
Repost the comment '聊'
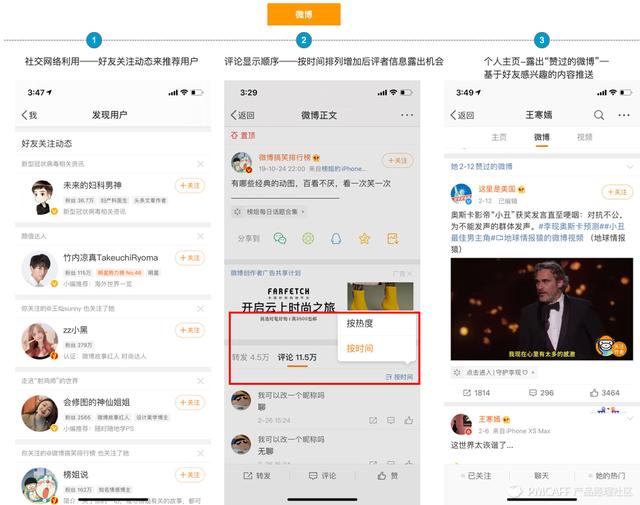point(373,420)
